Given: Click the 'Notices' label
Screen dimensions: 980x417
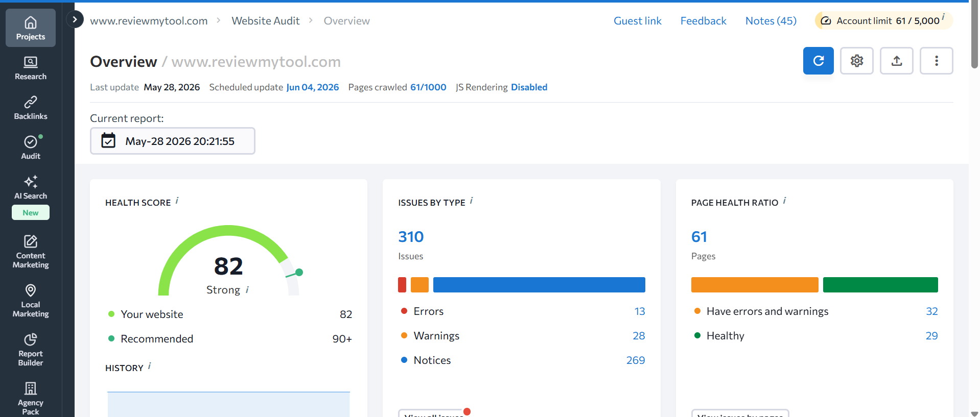Looking at the screenshot, I should click(x=432, y=360).
